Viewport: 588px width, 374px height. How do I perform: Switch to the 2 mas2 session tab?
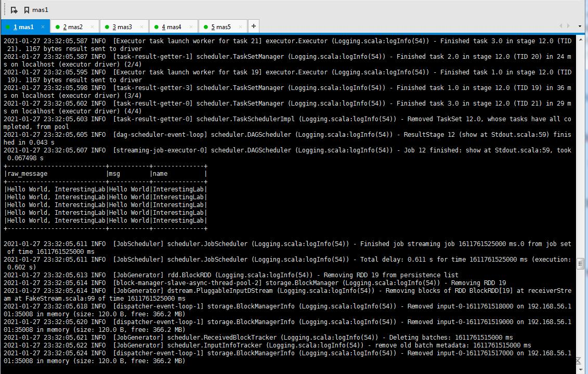pyautogui.click(x=75, y=27)
